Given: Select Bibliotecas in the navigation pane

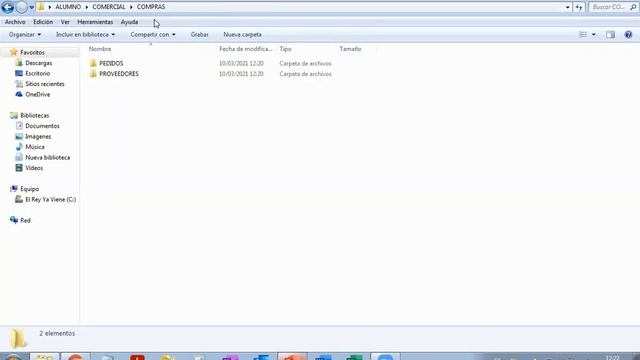Looking at the screenshot, I should pos(34,116).
